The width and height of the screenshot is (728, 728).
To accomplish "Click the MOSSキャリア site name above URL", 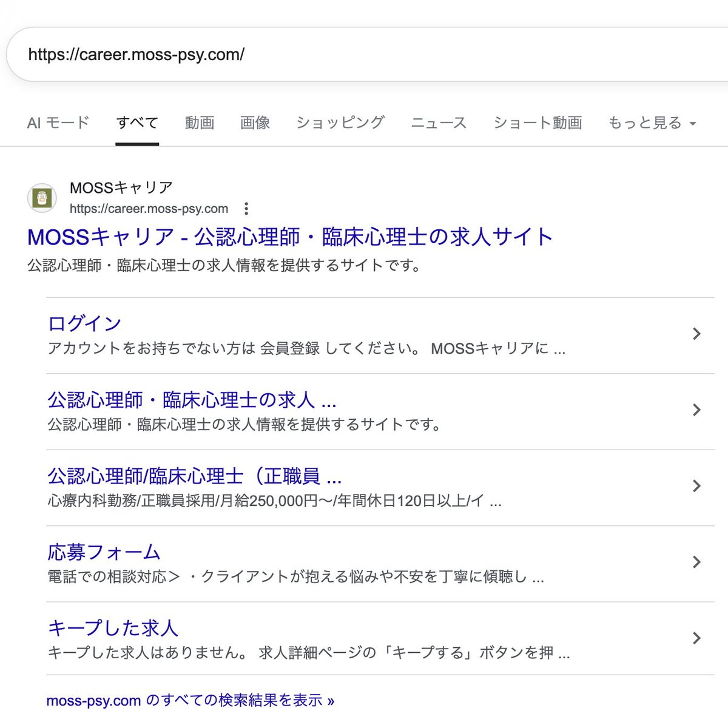I will pyautogui.click(x=121, y=187).
